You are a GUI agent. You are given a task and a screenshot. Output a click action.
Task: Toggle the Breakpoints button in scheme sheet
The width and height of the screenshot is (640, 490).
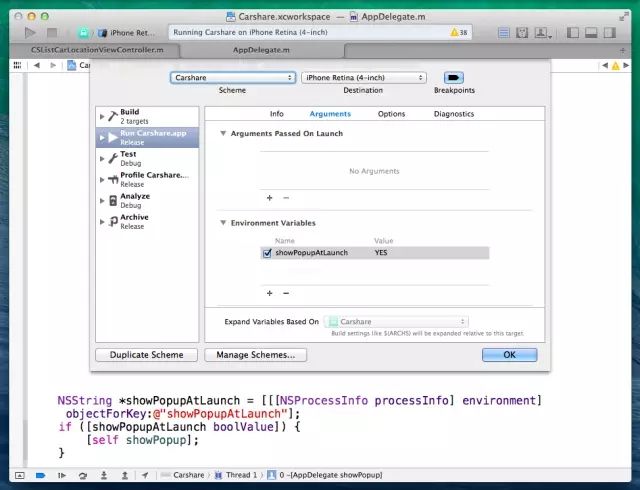tap(453, 78)
